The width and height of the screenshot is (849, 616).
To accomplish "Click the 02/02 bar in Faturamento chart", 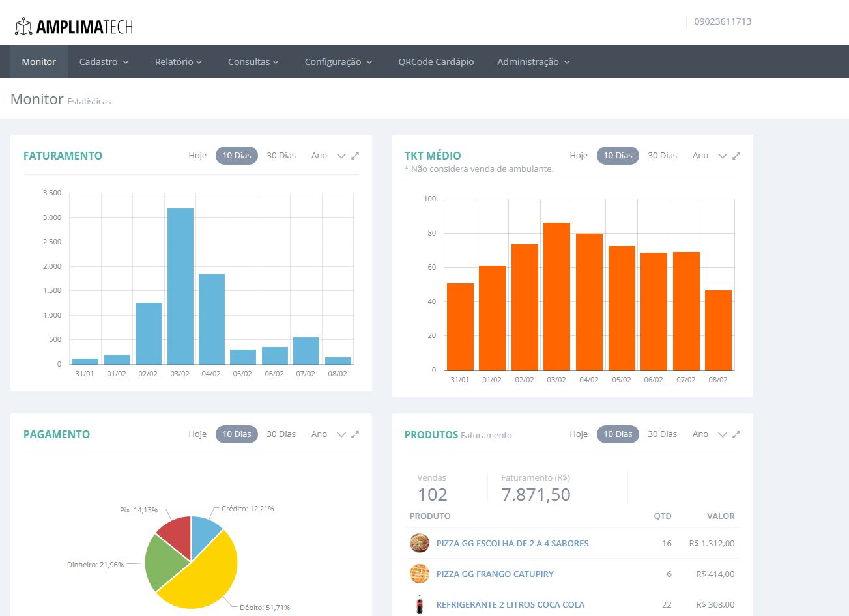I will (x=149, y=333).
